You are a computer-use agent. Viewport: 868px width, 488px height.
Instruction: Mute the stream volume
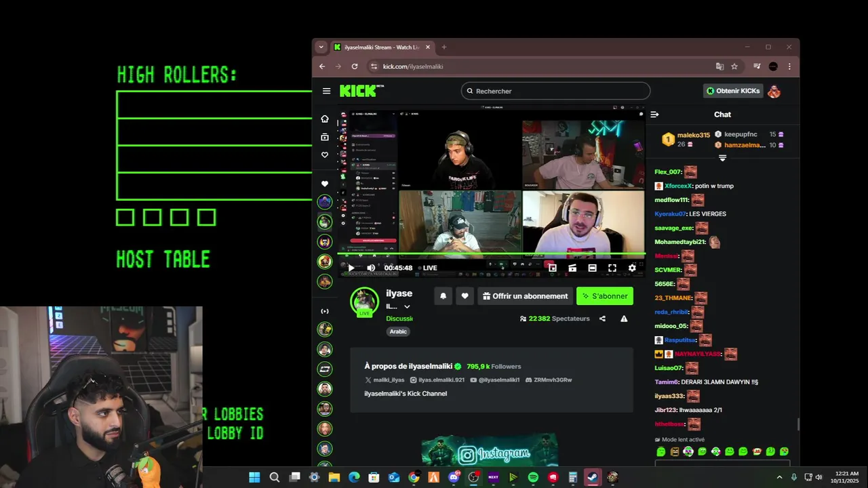click(371, 268)
